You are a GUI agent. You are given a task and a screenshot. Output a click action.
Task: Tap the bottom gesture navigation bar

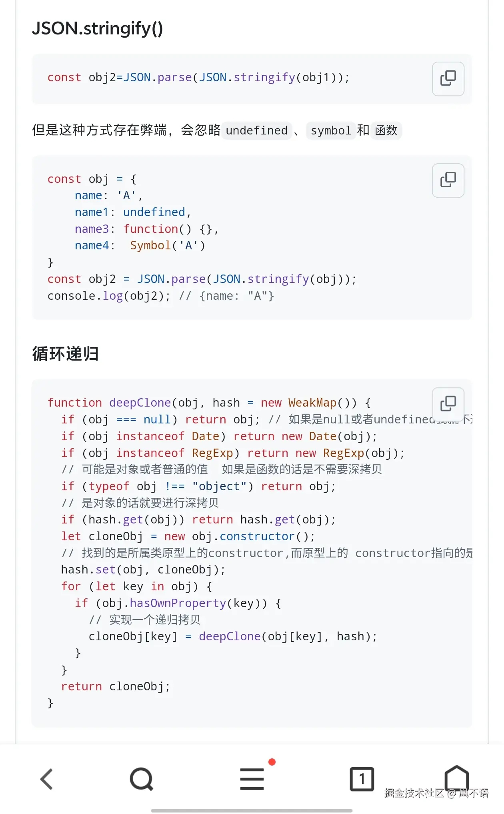click(x=252, y=810)
